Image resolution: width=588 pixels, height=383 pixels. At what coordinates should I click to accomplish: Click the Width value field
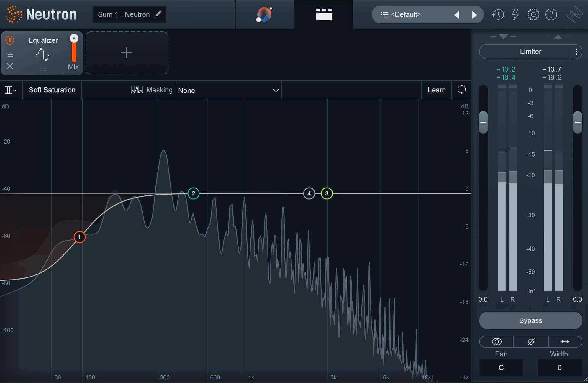pyautogui.click(x=559, y=367)
